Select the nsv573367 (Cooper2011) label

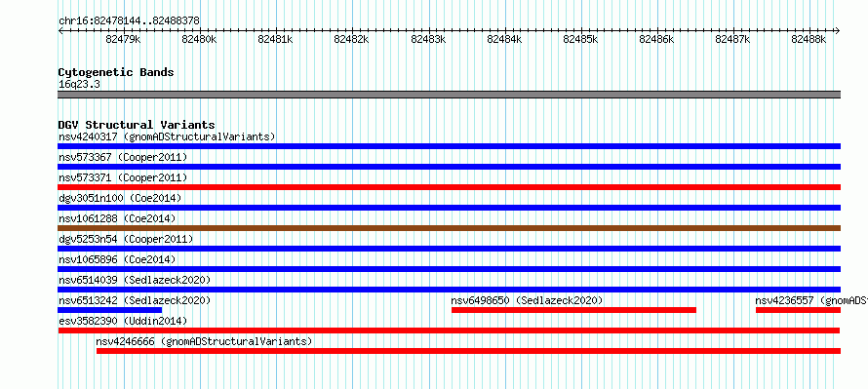click(123, 157)
